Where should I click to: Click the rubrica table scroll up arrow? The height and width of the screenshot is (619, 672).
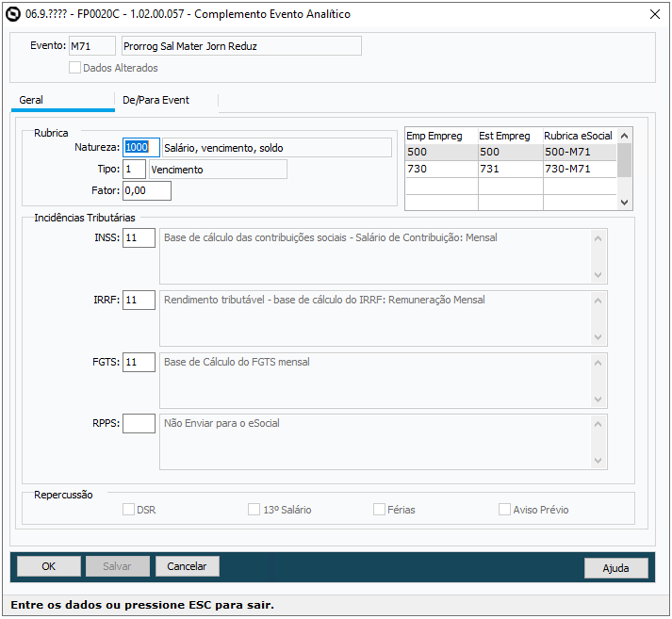click(625, 136)
